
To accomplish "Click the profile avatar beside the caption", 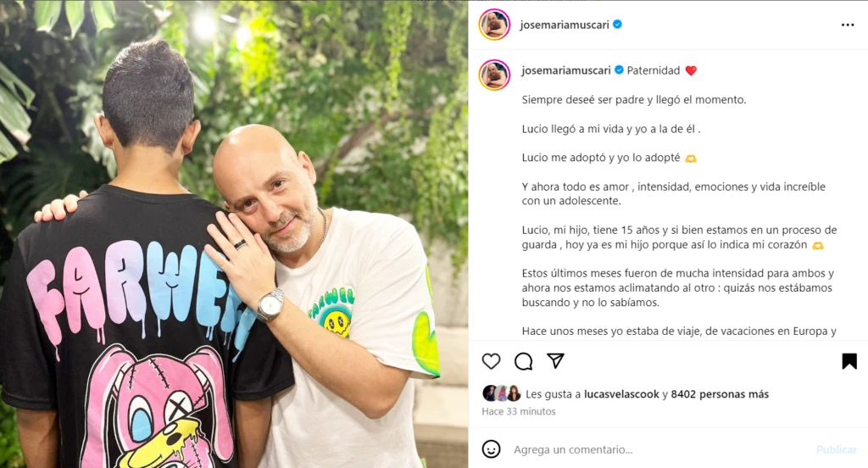I will [x=494, y=75].
